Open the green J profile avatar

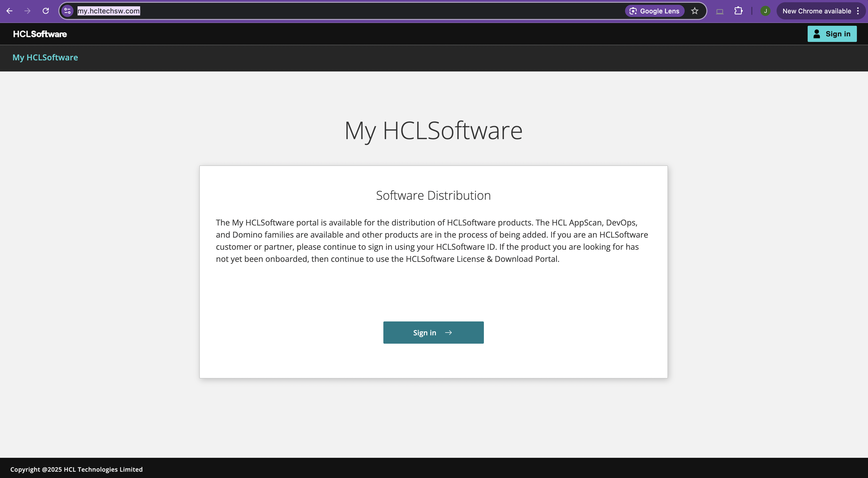pos(765,11)
